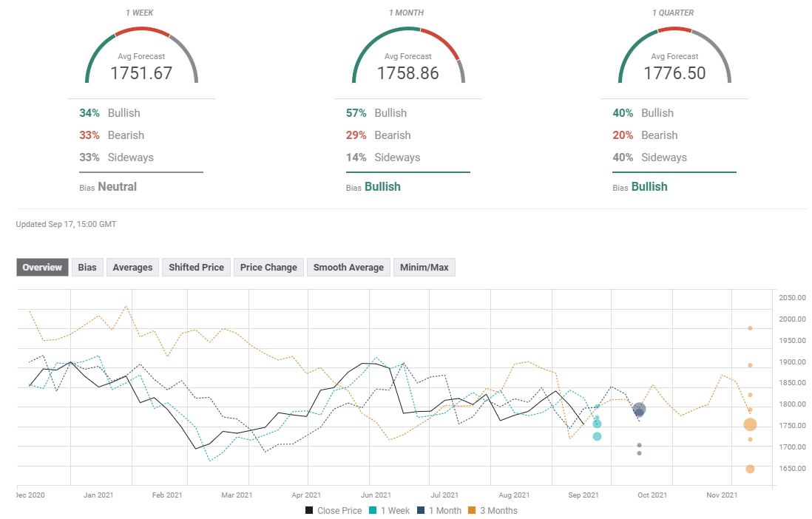The image size is (812, 519).
Task: Click the lowest orange bubble near 1650
Action: 750,469
